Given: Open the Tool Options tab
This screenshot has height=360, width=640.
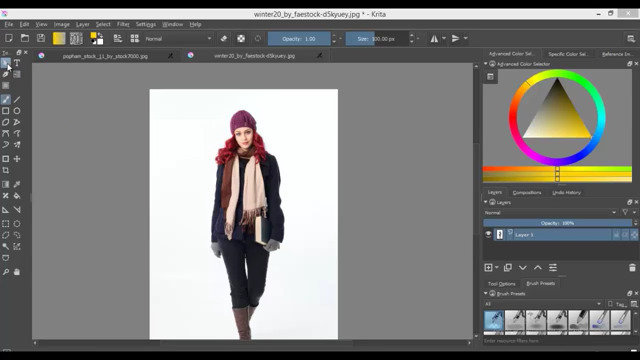Looking at the screenshot, I should click(502, 284).
